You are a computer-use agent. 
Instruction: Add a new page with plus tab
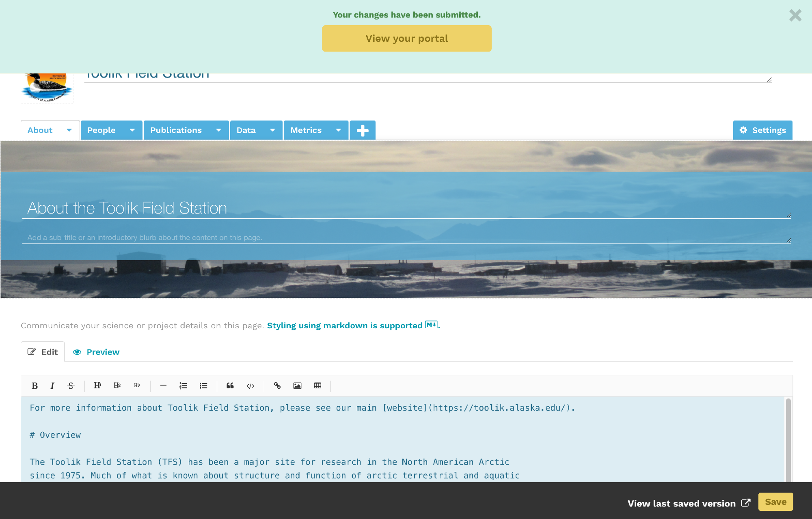[x=363, y=130]
